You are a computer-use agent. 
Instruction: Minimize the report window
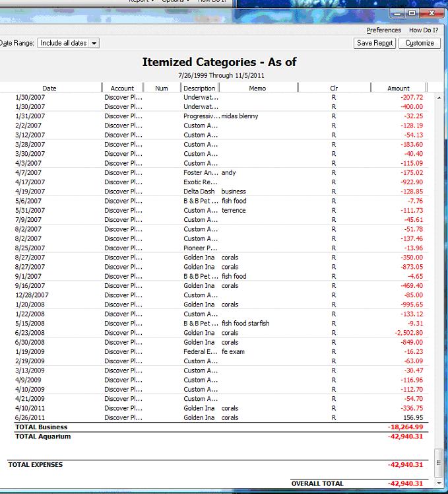pyautogui.click(x=397, y=14)
